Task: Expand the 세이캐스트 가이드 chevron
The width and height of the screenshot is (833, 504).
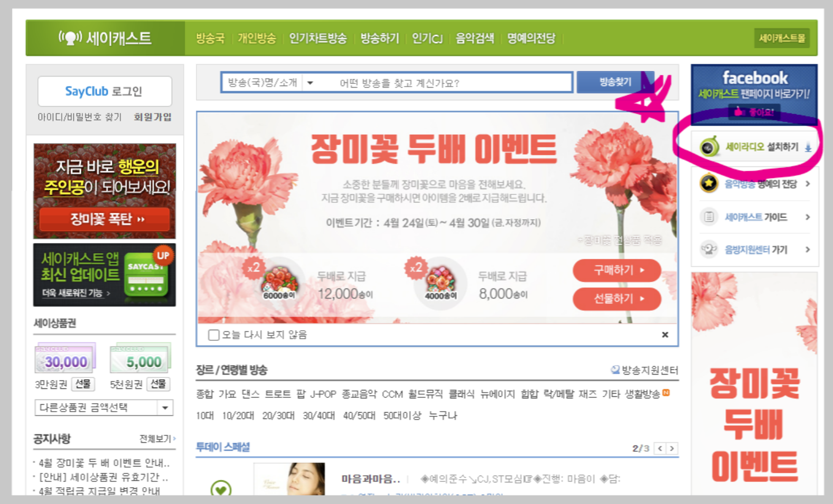Action: (808, 217)
